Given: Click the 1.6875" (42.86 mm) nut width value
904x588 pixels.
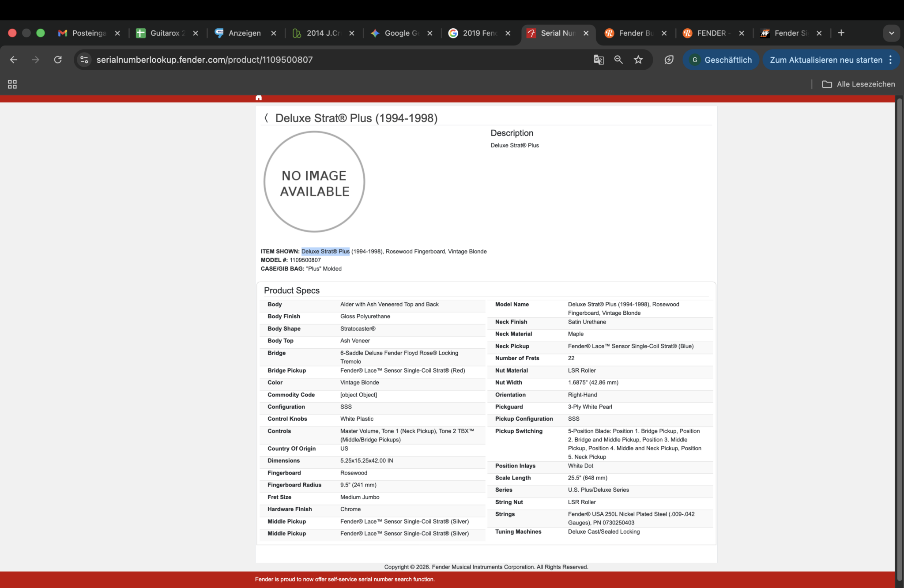Looking at the screenshot, I should point(593,383).
